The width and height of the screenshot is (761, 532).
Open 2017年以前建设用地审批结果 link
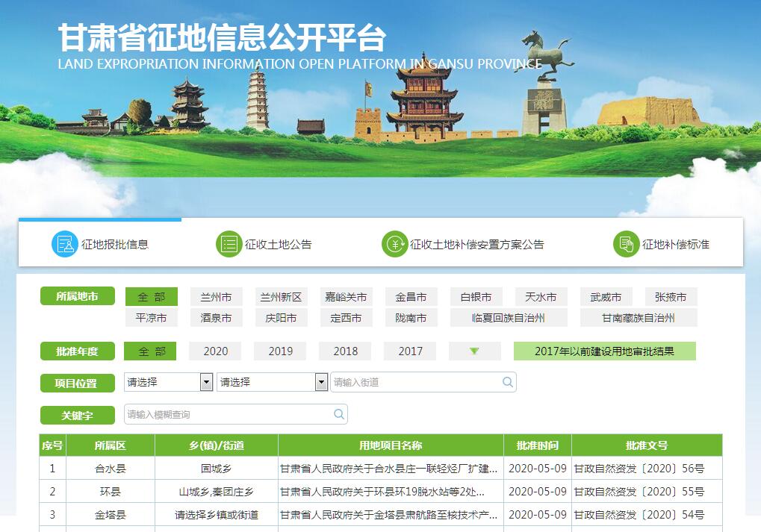click(x=604, y=351)
